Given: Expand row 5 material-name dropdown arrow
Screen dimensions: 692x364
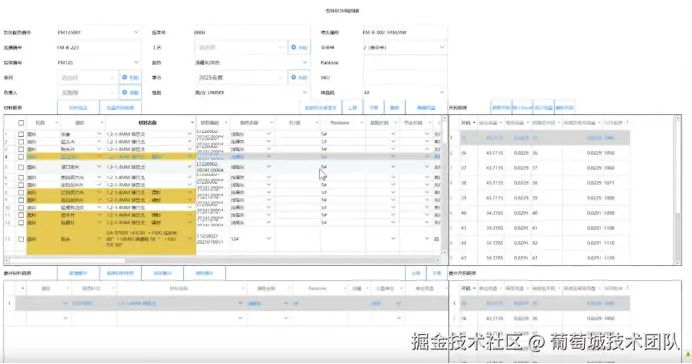Looking at the screenshot, I should pyautogui.click(x=190, y=167).
